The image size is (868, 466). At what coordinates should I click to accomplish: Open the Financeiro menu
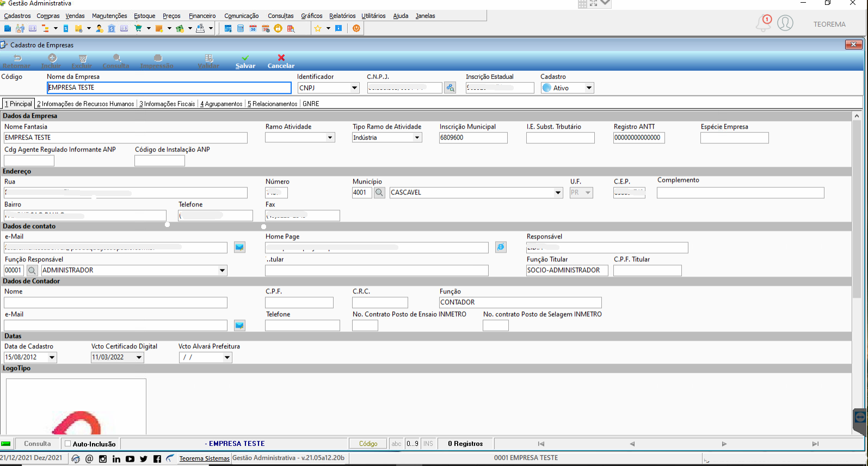point(202,16)
